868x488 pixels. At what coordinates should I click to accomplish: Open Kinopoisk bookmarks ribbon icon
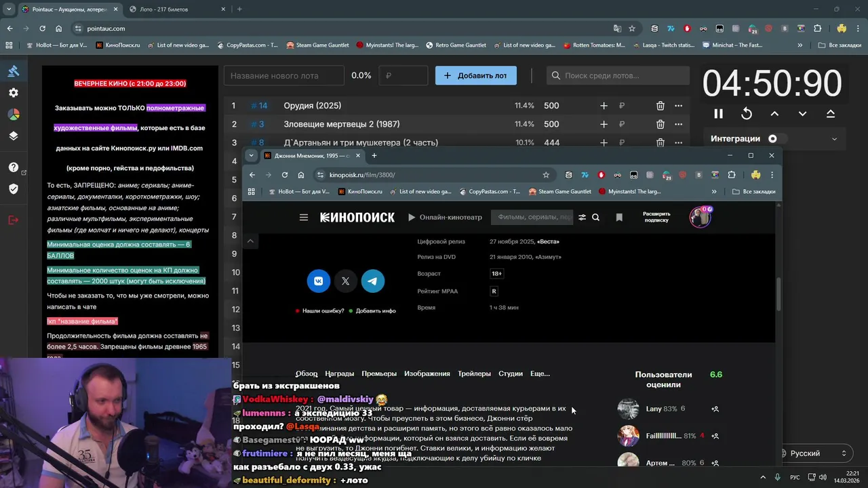point(619,218)
